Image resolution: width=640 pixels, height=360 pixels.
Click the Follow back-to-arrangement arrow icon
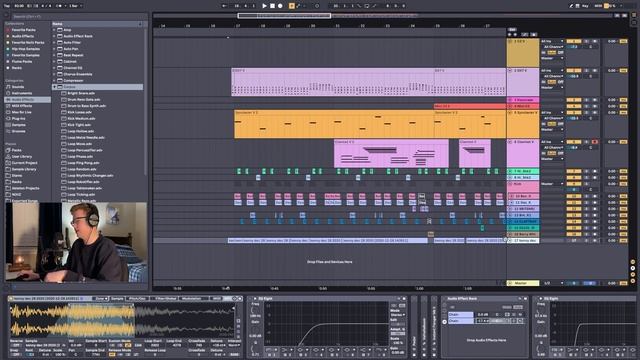click(x=224, y=6)
